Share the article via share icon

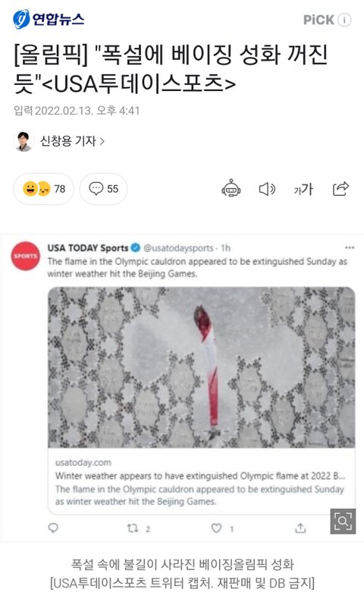[x=340, y=189]
